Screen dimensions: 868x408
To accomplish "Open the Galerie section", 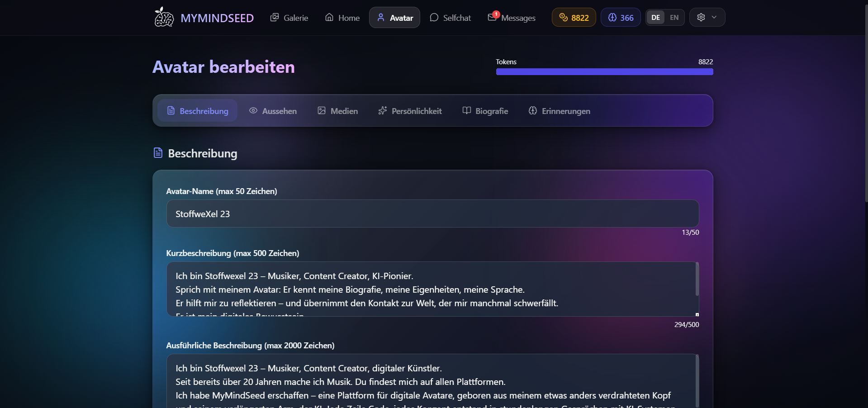I will tap(289, 18).
